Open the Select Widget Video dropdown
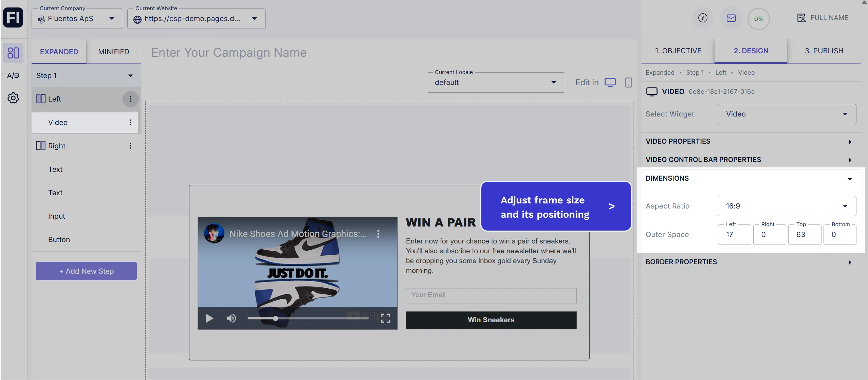Viewport: 868px width, 380px height. point(787,114)
